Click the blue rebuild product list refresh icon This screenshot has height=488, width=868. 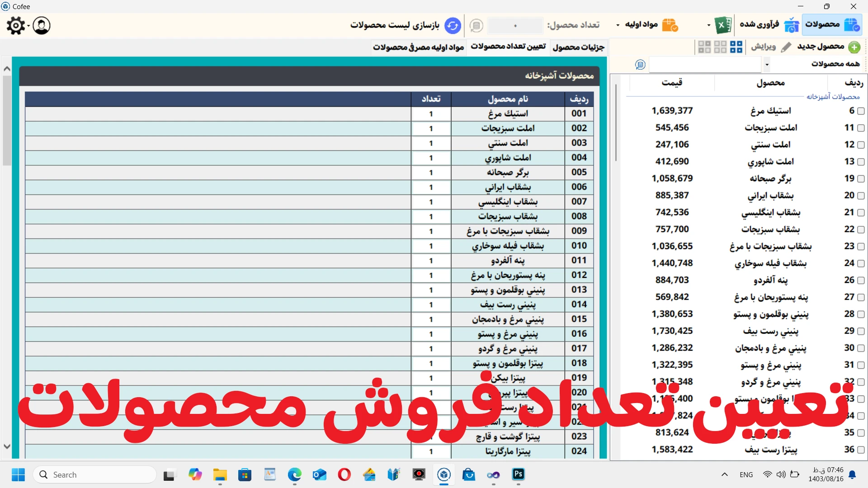453,26
